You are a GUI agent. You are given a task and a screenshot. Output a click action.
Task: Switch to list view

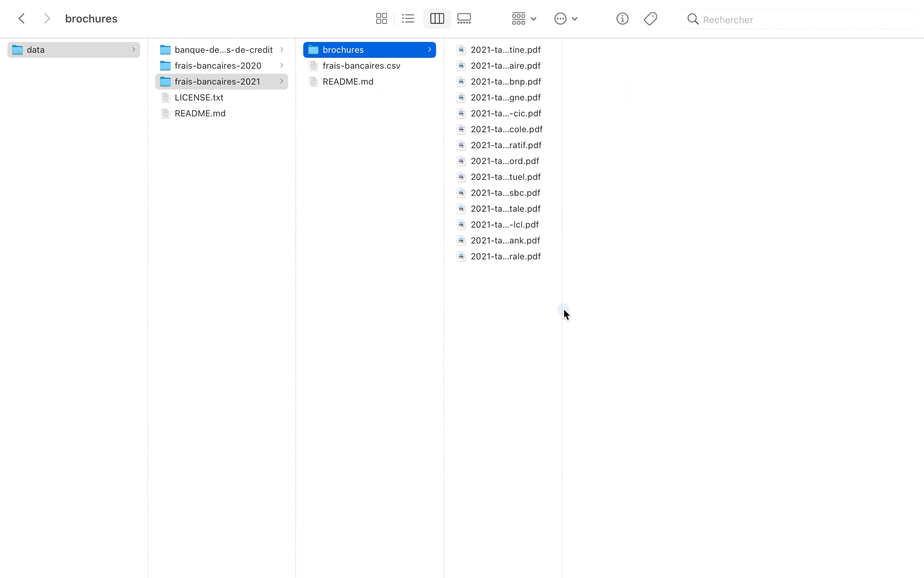point(408,18)
